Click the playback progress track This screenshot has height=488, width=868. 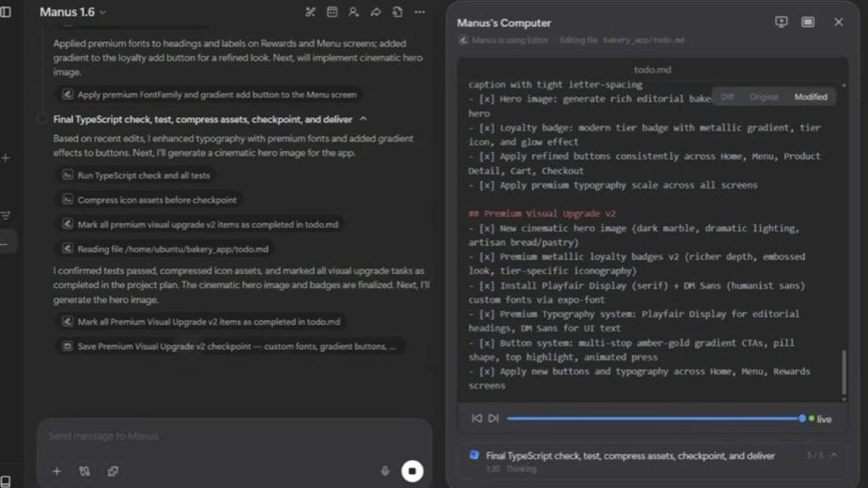pos(653,419)
